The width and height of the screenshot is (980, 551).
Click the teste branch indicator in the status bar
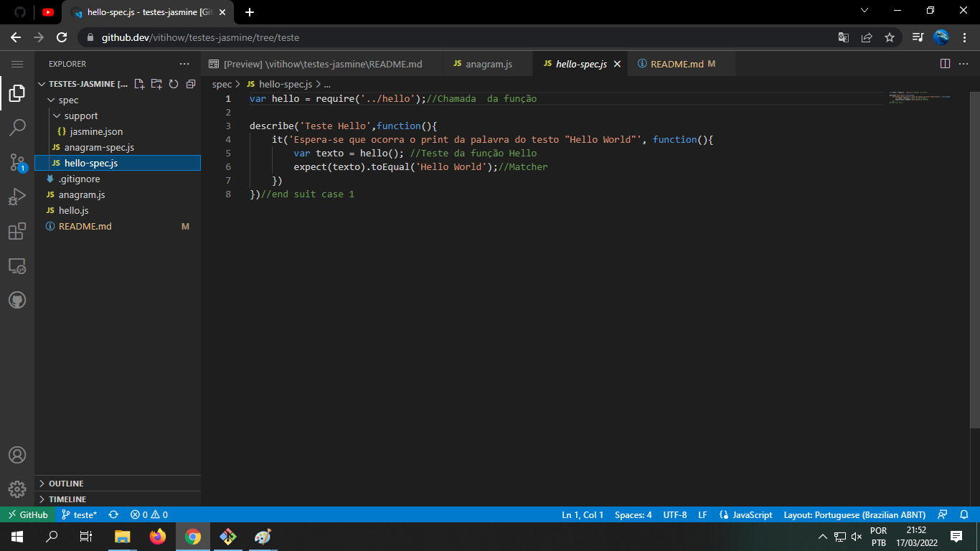[78, 514]
